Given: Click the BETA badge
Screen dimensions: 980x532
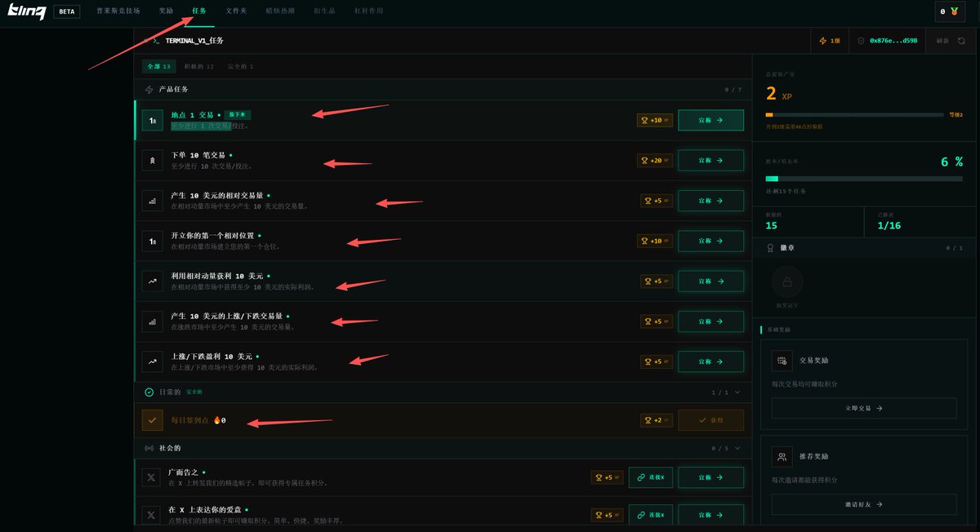Looking at the screenshot, I should [x=67, y=11].
